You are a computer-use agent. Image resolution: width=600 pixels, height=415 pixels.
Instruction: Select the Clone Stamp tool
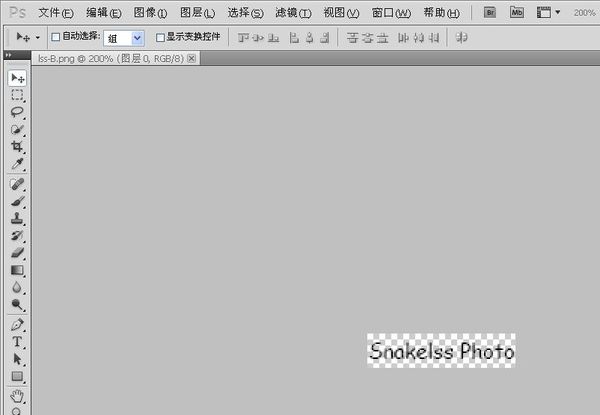pyautogui.click(x=17, y=219)
